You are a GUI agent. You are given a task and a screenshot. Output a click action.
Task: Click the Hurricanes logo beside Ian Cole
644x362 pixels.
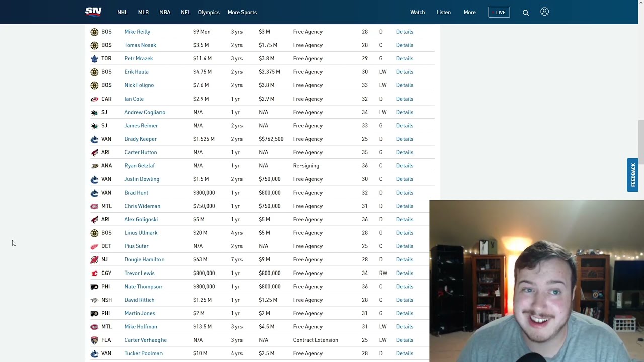[x=94, y=99]
